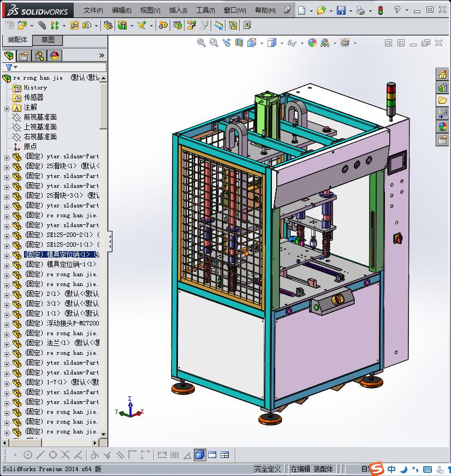Switch to the 装配体 tab

point(17,40)
